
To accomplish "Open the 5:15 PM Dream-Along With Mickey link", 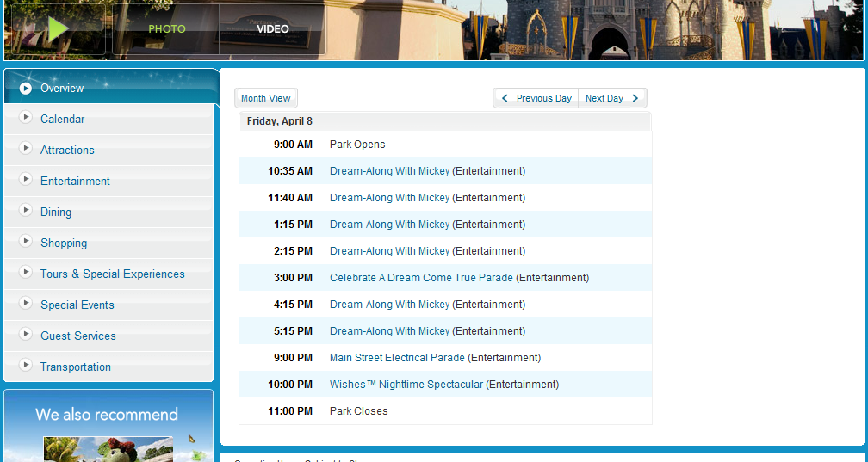I will (x=390, y=331).
